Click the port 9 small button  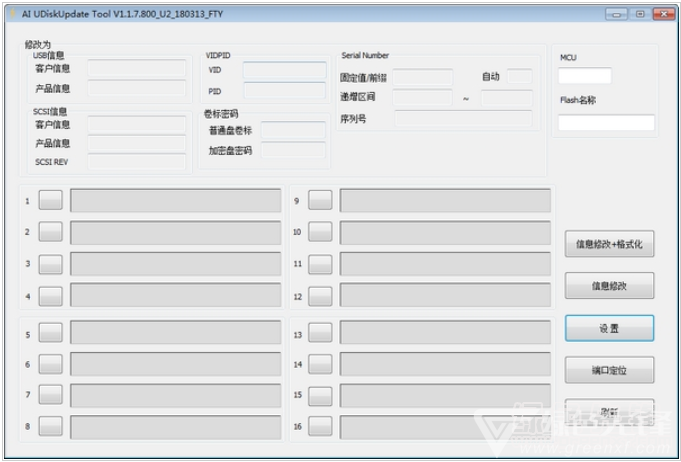[320, 200]
